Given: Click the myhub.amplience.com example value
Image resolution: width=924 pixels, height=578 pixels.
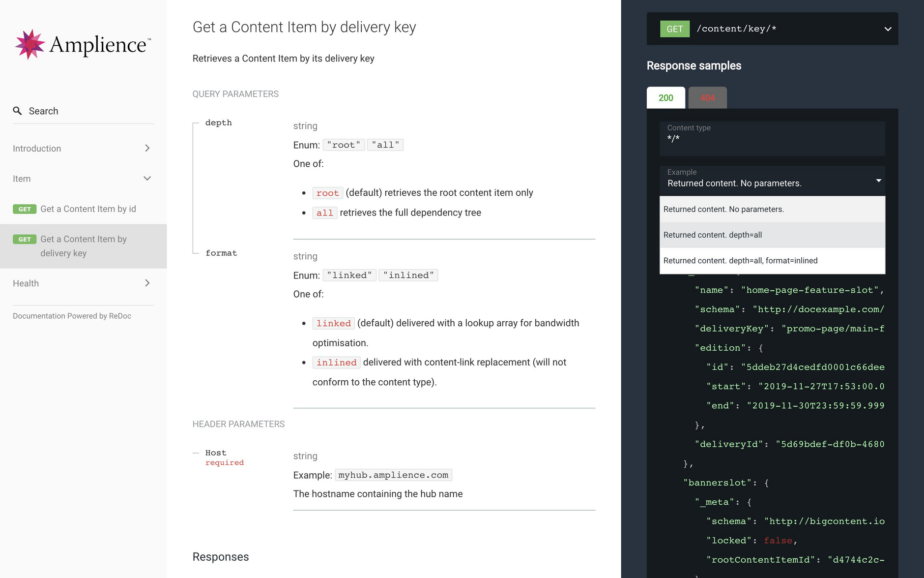Looking at the screenshot, I should point(393,475).
